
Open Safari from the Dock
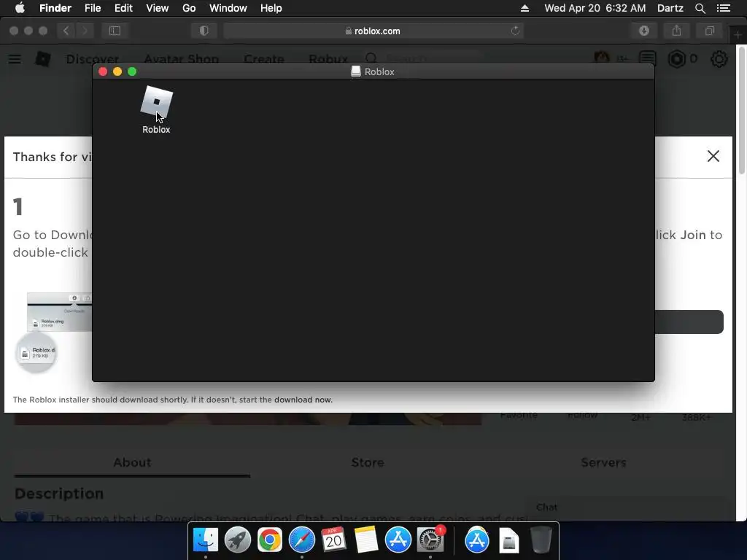click(x=301, y=540)
